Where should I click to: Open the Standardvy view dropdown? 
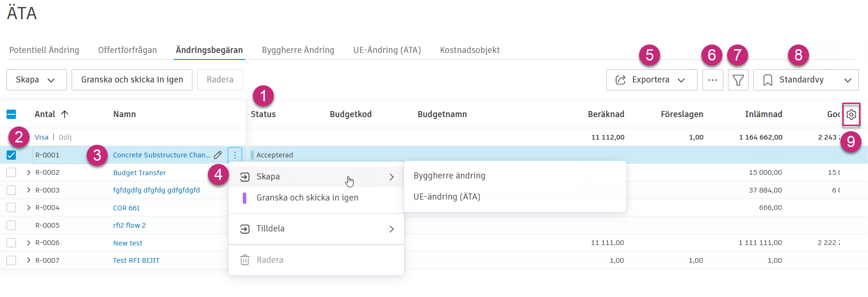pyautogui.click(x=806, y=80)
